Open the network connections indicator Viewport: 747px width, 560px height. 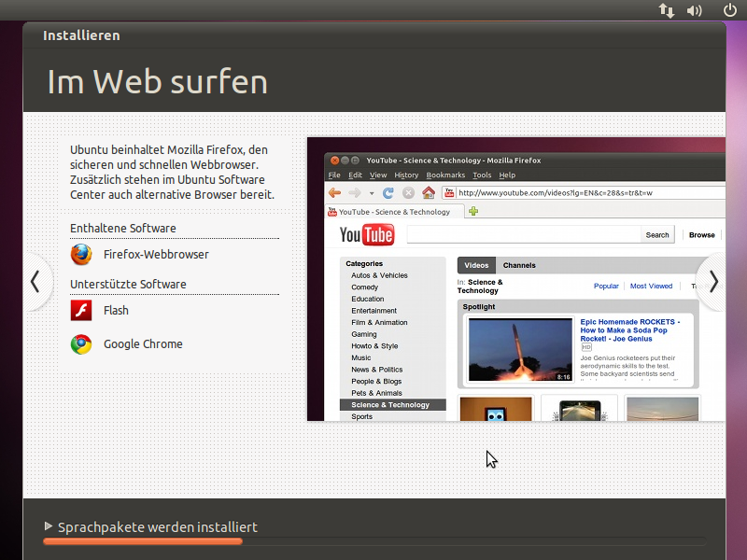pyautogui.click(x=667, y=10)
